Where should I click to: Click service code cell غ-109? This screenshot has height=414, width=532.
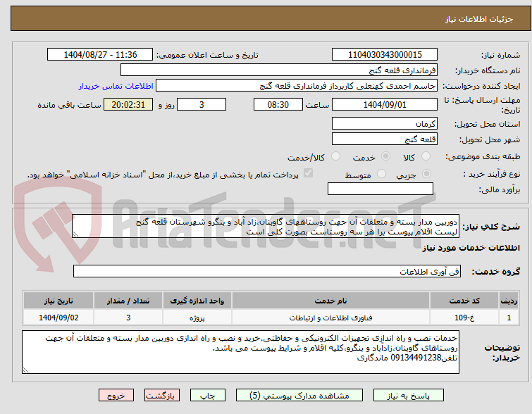(464, 318)
